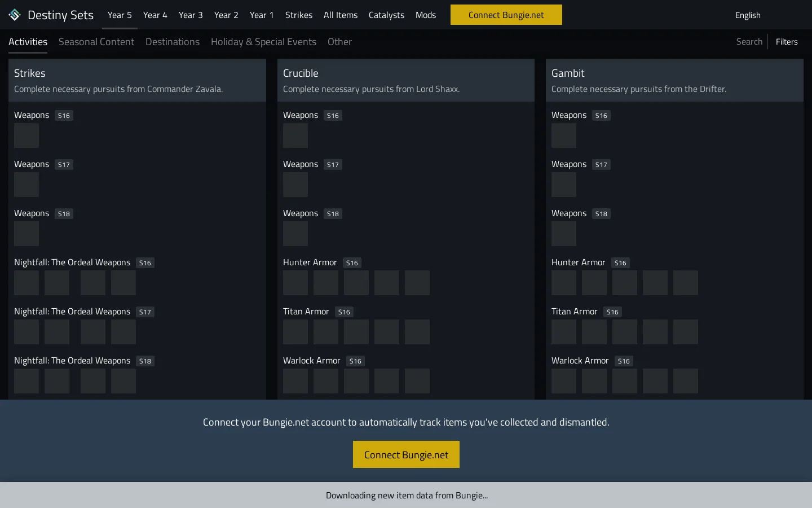
Task: Jump to the Destinations section
Action: click(173, 42)
